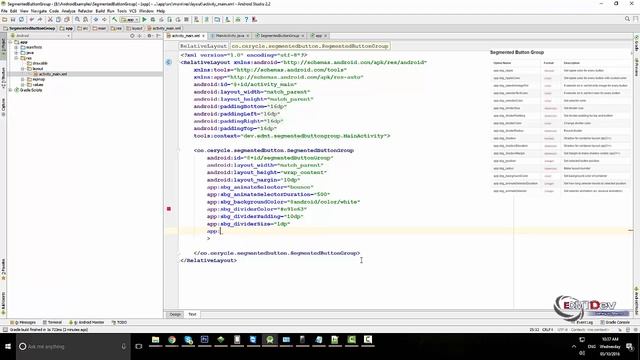The height and width of the screenshot is (360, 640).
Task: Click SegmentedButtonGroup breadcrumb in navigation bar
Action: 29,28
